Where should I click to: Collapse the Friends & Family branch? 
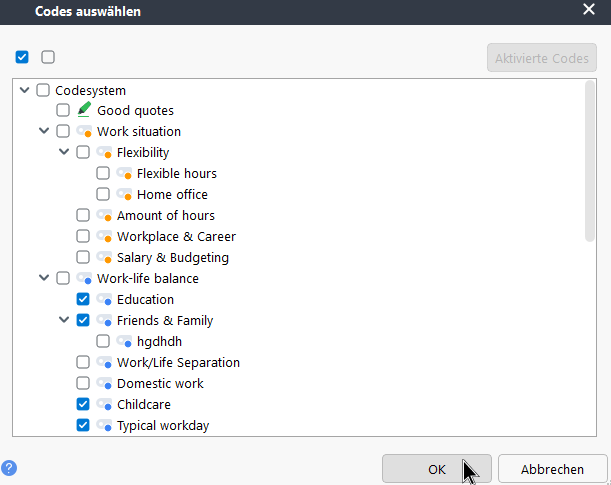click(64, 320)
